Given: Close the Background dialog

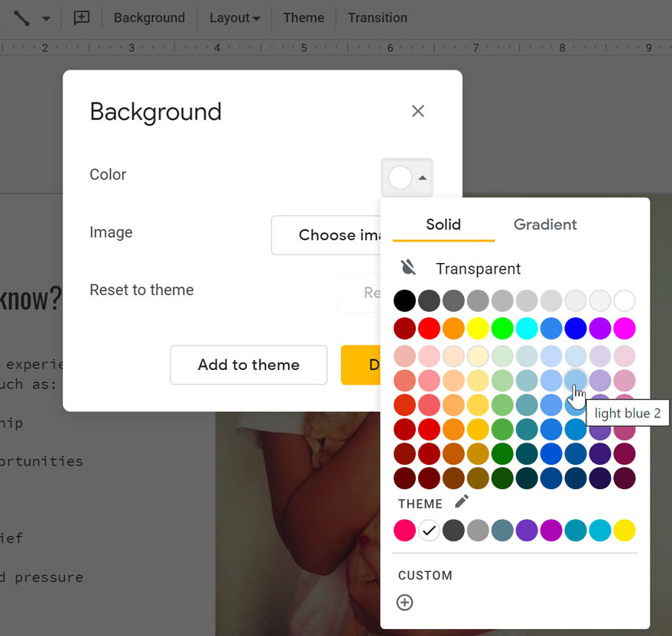Looking at the screenshot, I should coord(417,111).
